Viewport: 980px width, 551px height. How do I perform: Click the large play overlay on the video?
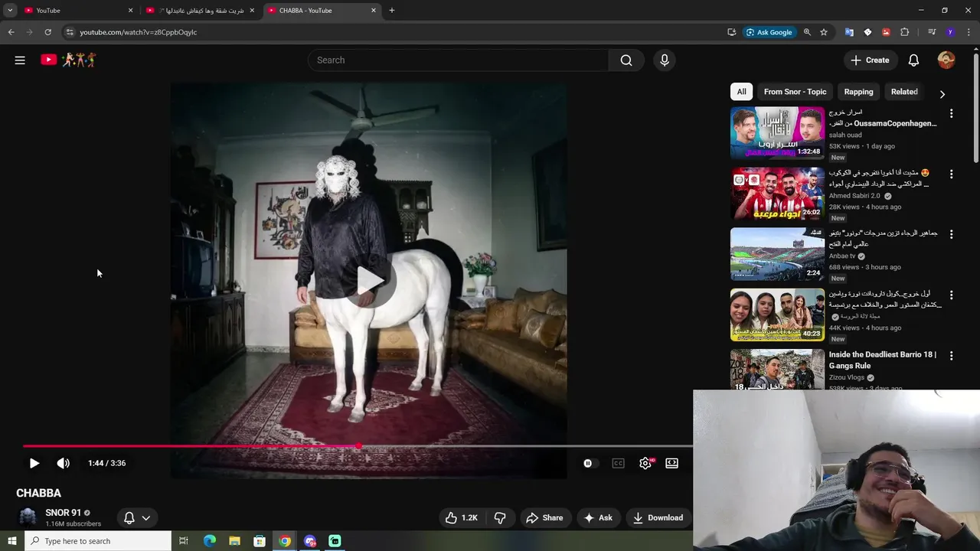[x=369, y=281]
